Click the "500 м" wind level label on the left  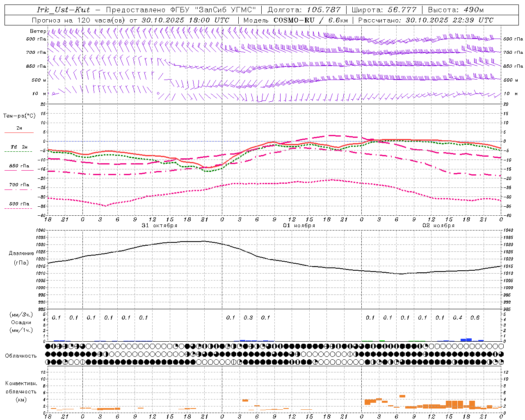click(39, 80)
